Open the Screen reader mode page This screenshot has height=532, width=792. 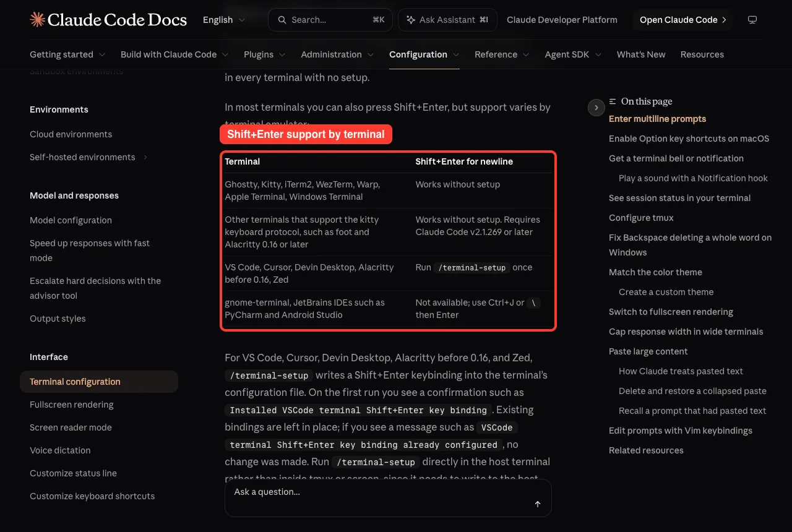click(x=71, y=427)
